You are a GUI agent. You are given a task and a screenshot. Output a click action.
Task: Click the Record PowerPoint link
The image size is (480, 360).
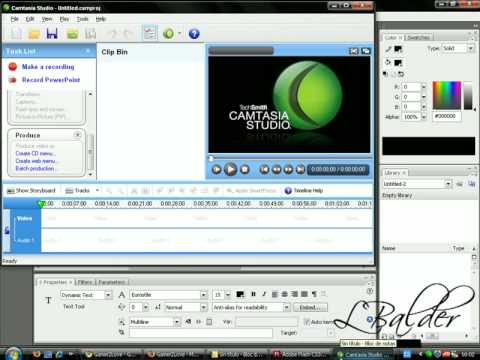pyautogui.click(x=51, y=80)
